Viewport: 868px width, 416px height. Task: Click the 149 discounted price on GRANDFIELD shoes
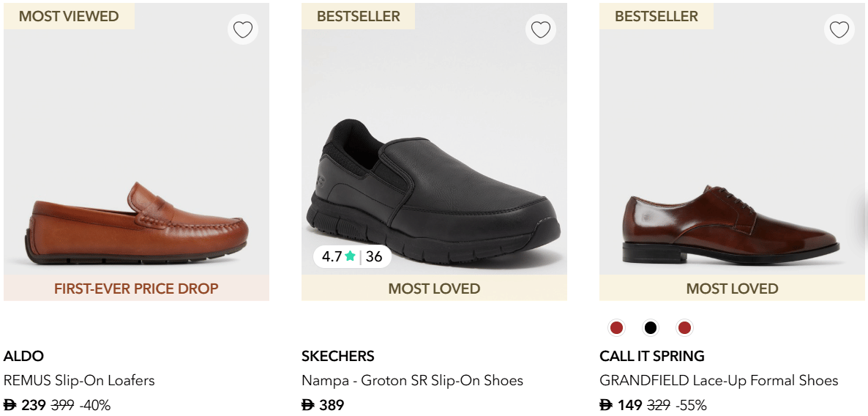pyautogui.click(x=629, y=404)
